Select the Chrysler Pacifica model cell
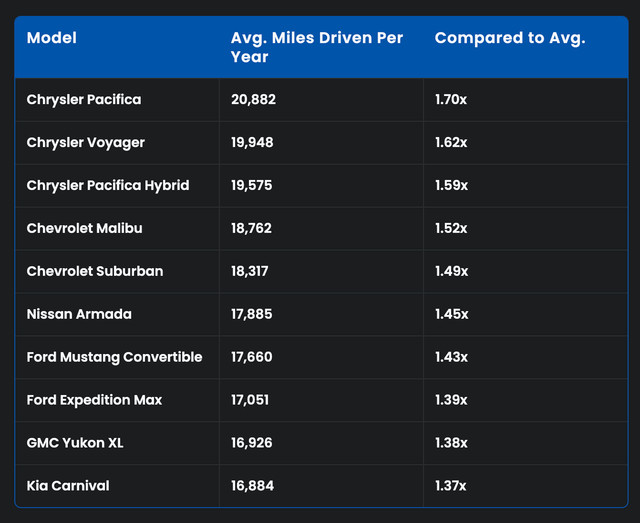This screenshot has width=640, height=523. (84, 100)
